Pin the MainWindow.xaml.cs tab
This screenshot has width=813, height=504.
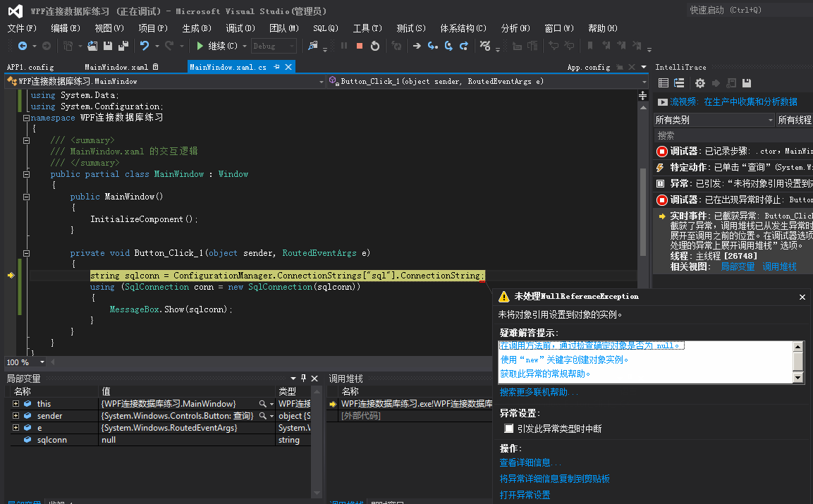click(277, 67)
